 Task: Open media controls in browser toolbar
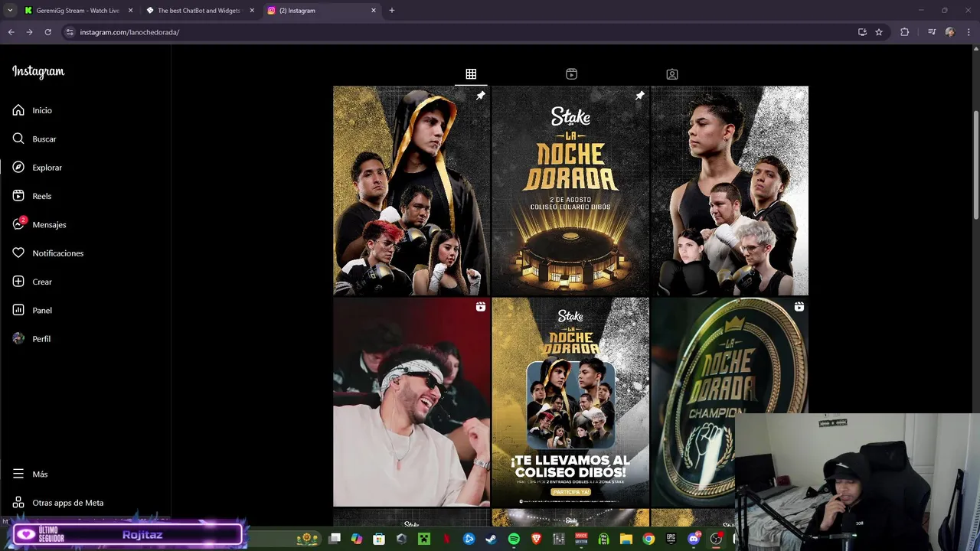click(932, 32)
